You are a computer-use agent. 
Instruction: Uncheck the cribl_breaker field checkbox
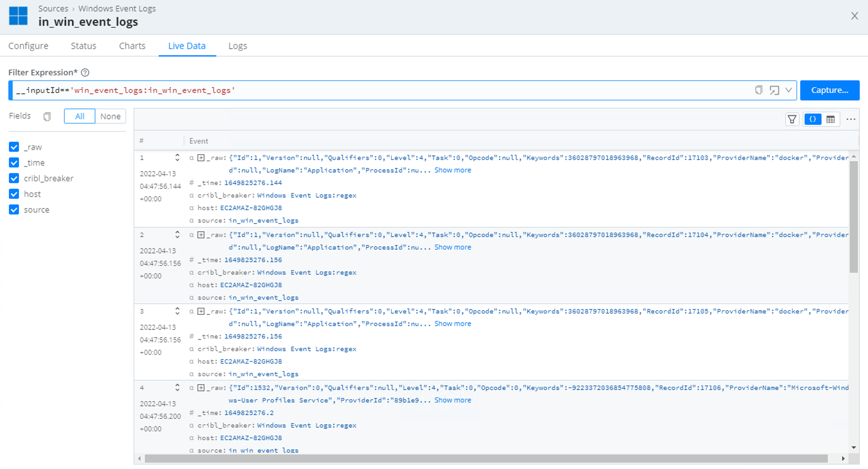click(14, 178)
